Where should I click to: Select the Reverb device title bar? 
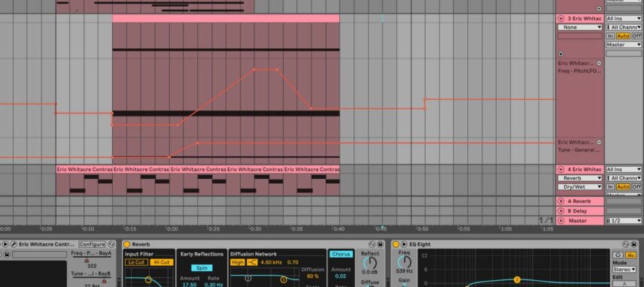coord(254,244)
